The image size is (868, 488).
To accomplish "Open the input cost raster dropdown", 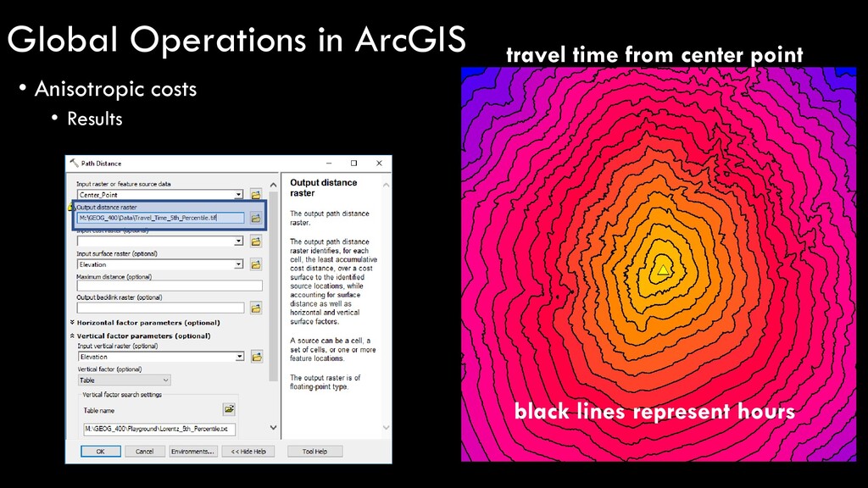I will (x=238, y=241).
